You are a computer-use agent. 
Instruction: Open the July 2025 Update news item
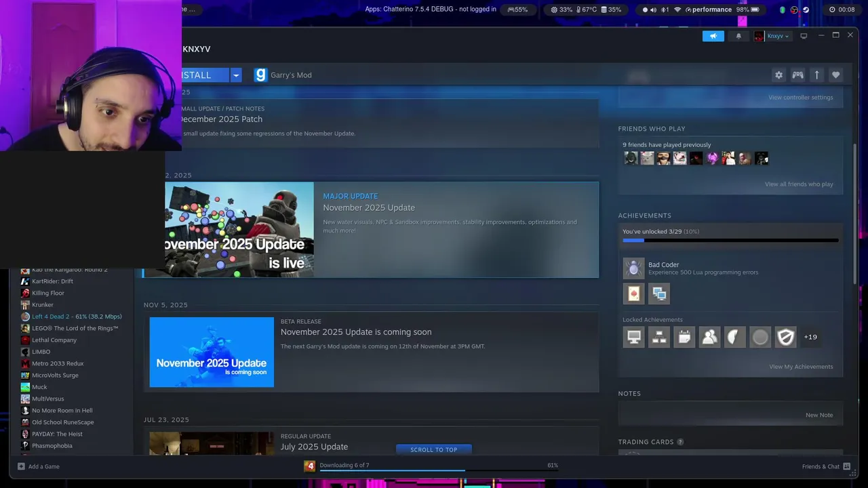(314, 447)
